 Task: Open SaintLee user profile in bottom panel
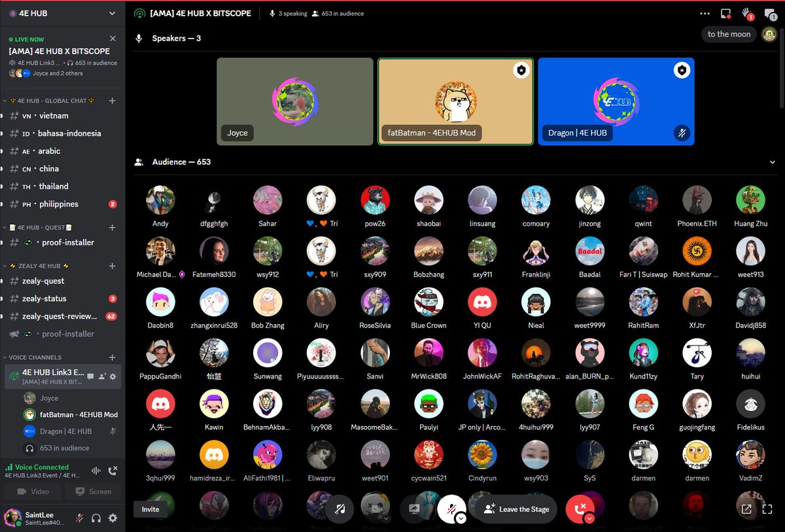pos(36,518)
